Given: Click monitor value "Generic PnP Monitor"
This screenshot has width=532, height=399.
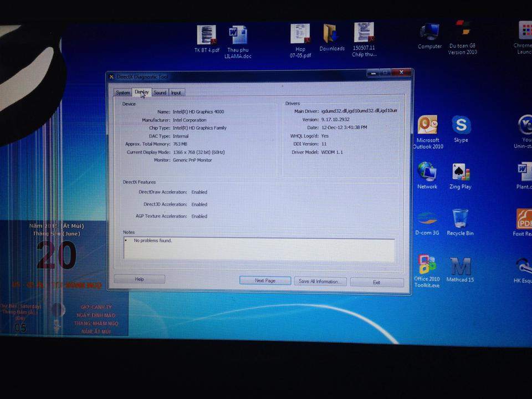Looking at the screenshot, I should tap(192, 160).
